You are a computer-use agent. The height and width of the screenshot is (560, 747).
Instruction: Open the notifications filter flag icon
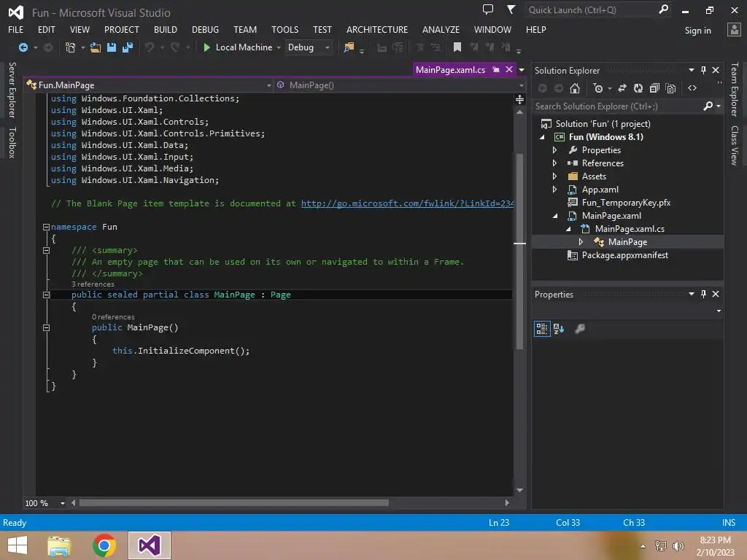pyautogui.click(x=511, y=9)
